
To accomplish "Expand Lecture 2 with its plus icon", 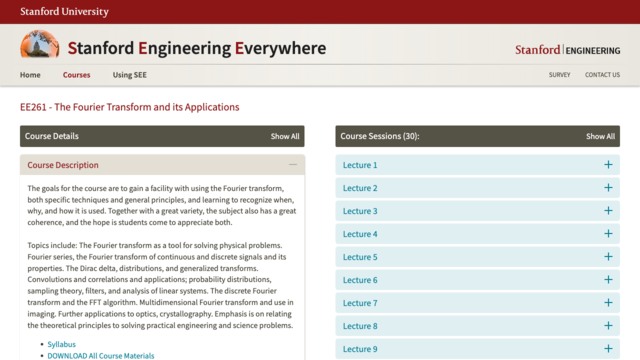I will 608,188.
